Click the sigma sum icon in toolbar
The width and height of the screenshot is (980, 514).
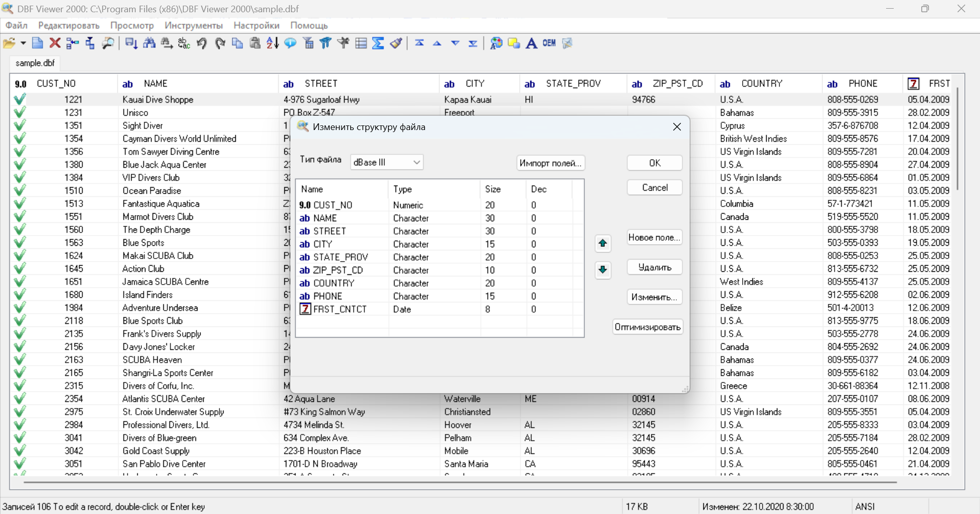tap(378, 43)
